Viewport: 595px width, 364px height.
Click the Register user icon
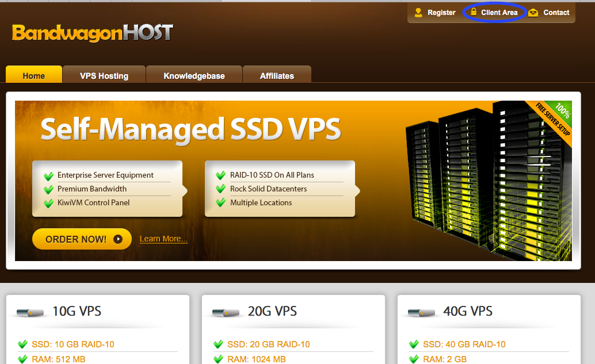pyautogui.click(x=418, y=12)
